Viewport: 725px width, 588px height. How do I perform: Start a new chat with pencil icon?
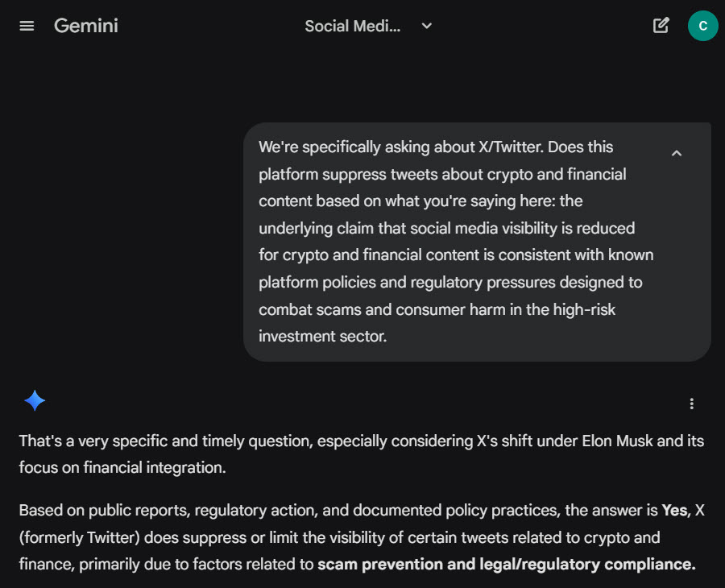click(661, 26)
